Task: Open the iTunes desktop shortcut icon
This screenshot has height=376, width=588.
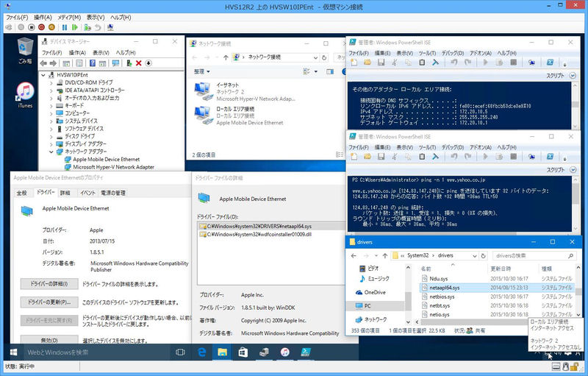Action: [25, 96]
